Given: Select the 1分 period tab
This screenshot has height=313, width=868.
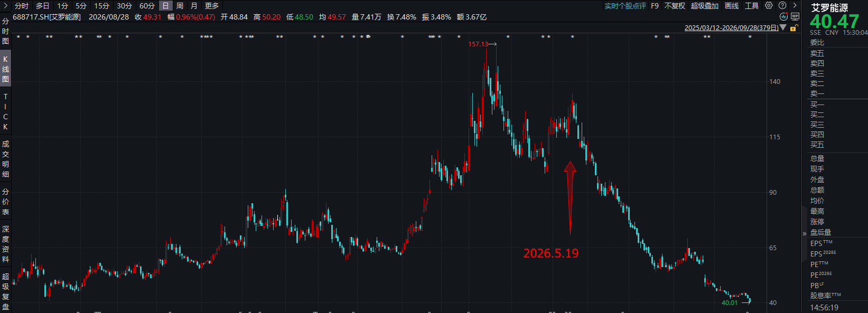Looking at the screenshot, I should [x=63, y=6].
